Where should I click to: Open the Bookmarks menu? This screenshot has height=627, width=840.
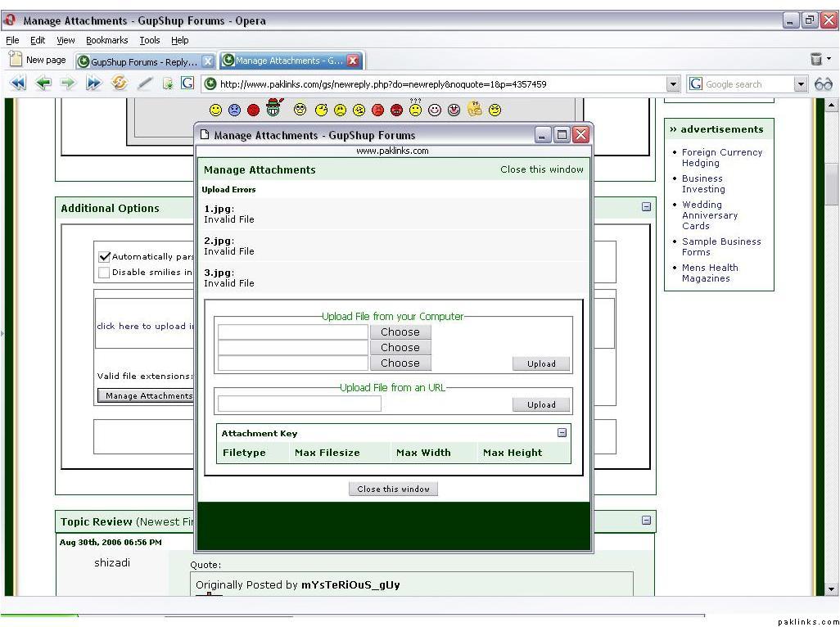click(106, 40)
